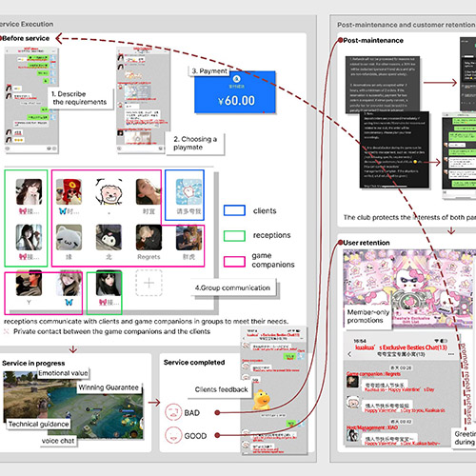
Task: Select the BAD feedback face icon
Action: 173,412
